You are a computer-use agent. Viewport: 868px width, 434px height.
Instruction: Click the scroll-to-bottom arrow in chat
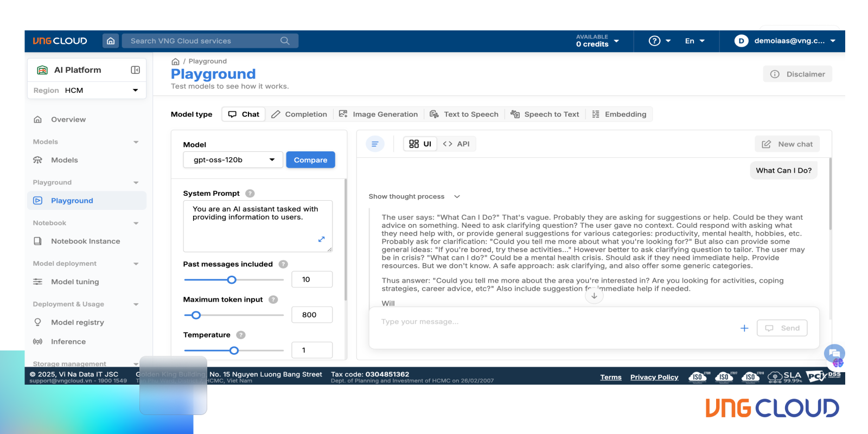pyautogui.click(x=594, y=296)
